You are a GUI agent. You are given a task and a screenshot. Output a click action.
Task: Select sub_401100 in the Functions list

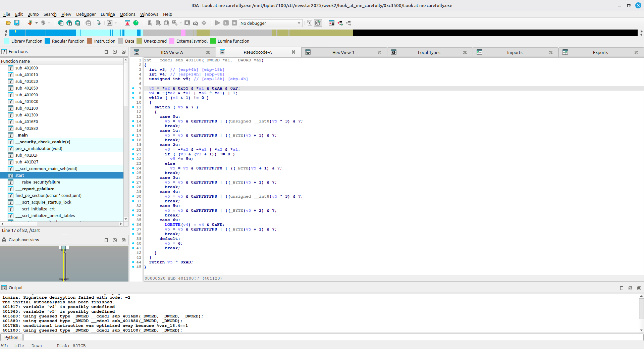[x=26, y=108]
